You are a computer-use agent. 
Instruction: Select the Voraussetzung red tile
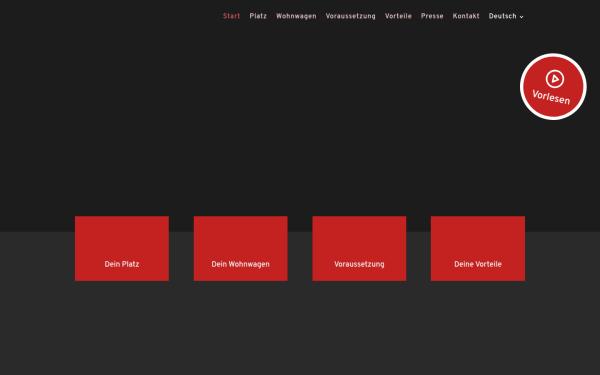pos(359,248)
